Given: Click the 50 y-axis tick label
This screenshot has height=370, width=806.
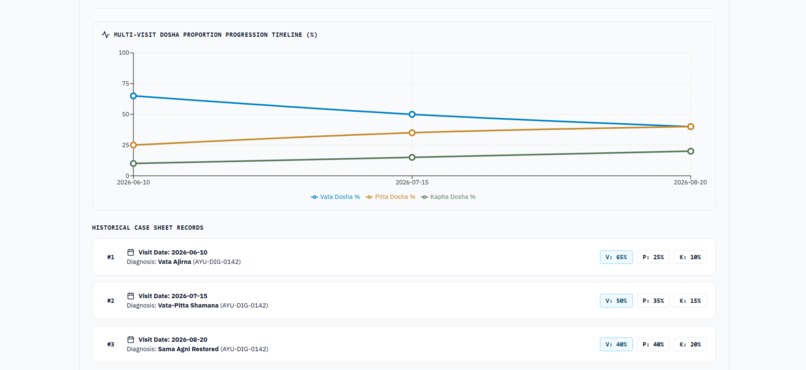Looking at the screenshot, I should pyautogui.click(x=125, y=114).
